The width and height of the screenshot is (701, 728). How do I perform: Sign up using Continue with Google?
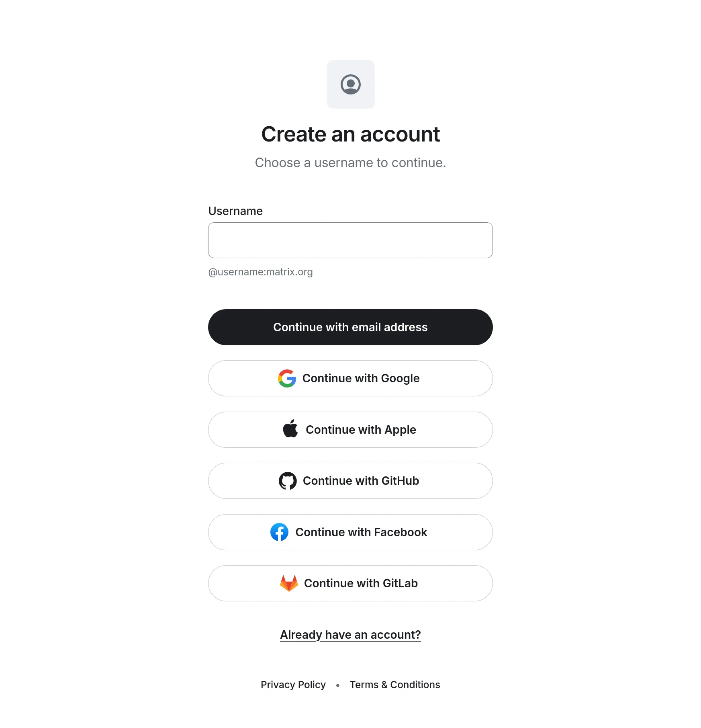click(x=350, y=378)
